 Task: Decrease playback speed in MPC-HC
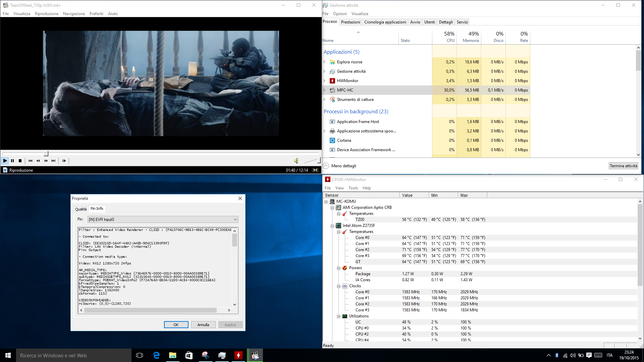point(38,161)
